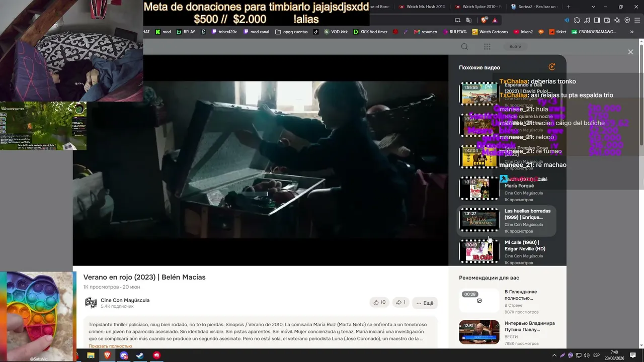Open the Brave VPN shield icon
This screenshot has width=644, height=362.
tap(627, 20)
